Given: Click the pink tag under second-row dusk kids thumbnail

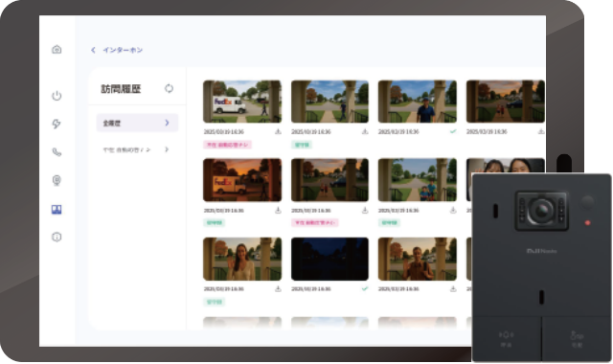Looking at the screenshot, I should pos(315,223).
